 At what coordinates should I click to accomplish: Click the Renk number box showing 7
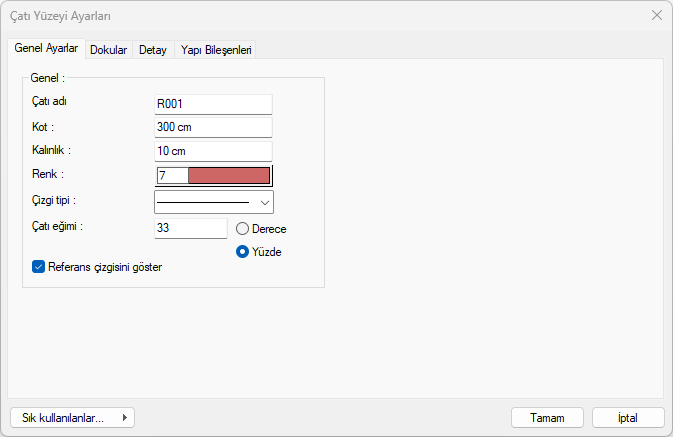(x=171, y=175)
